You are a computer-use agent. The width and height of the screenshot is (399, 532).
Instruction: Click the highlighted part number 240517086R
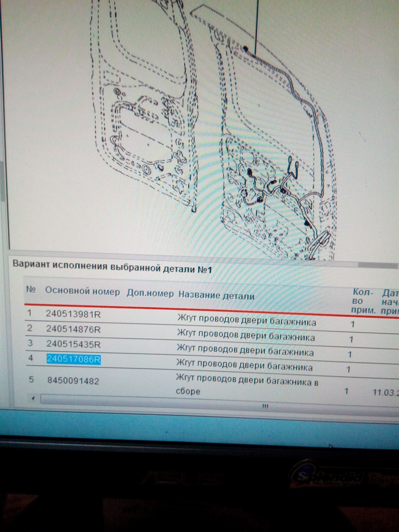74,359
